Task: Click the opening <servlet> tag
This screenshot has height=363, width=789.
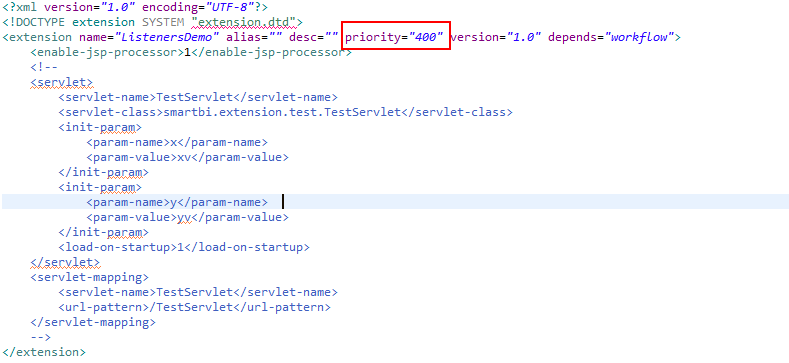Action: pos(61,83)
